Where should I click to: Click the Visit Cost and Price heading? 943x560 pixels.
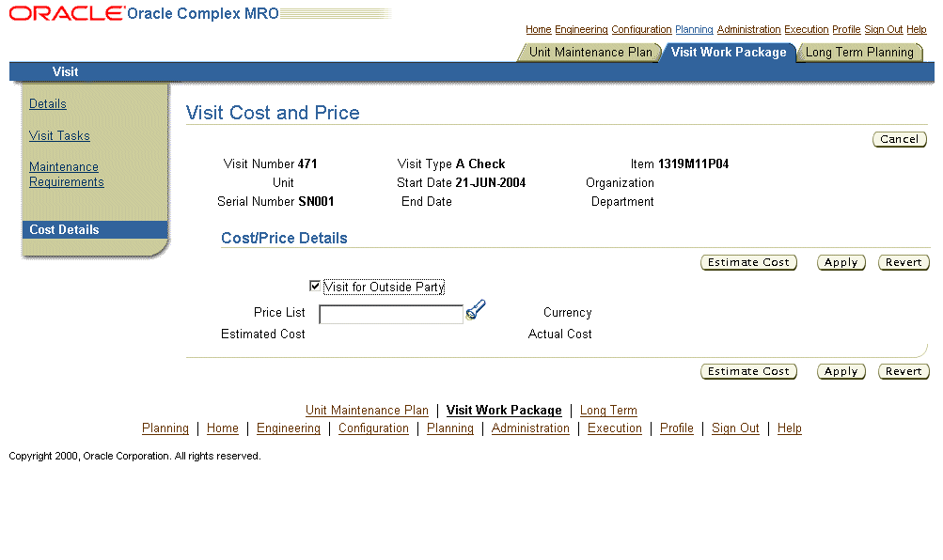point(273,113)
